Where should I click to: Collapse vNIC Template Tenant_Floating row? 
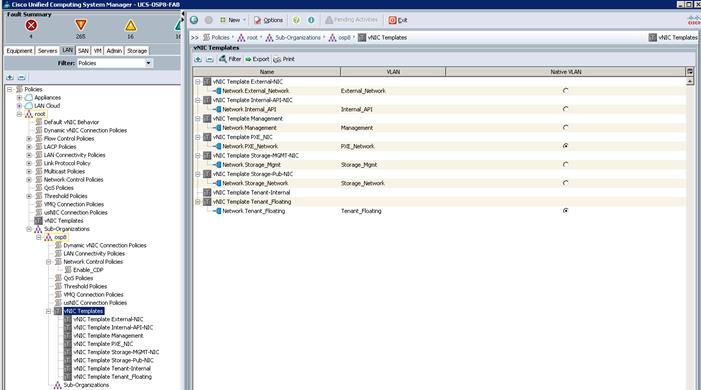click(198, 202)
